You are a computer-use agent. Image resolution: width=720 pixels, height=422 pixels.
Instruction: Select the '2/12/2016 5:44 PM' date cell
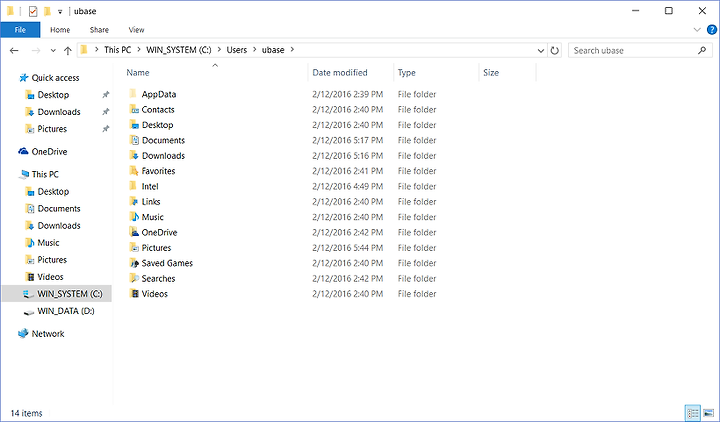coord(348,248)
